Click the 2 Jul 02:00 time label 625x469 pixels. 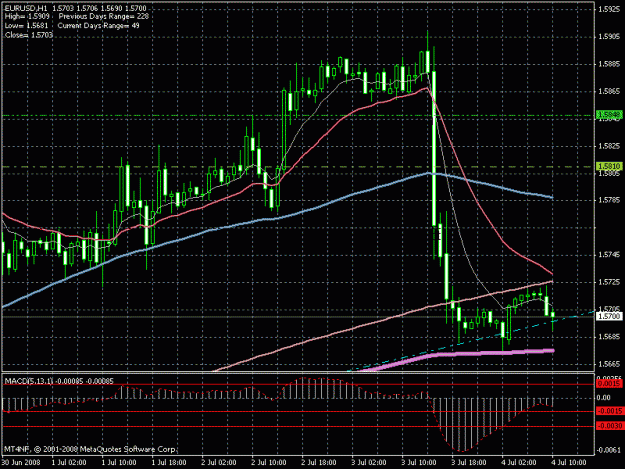219,462
